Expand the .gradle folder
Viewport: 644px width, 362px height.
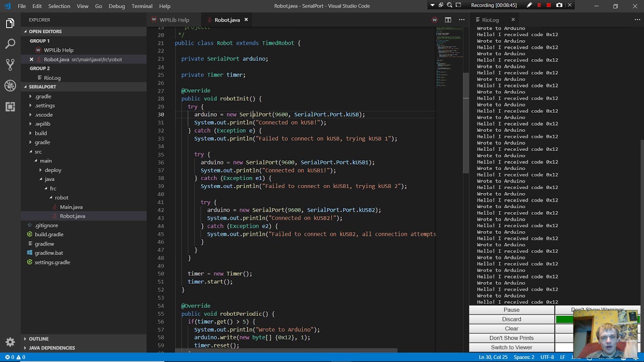(43, 97)
